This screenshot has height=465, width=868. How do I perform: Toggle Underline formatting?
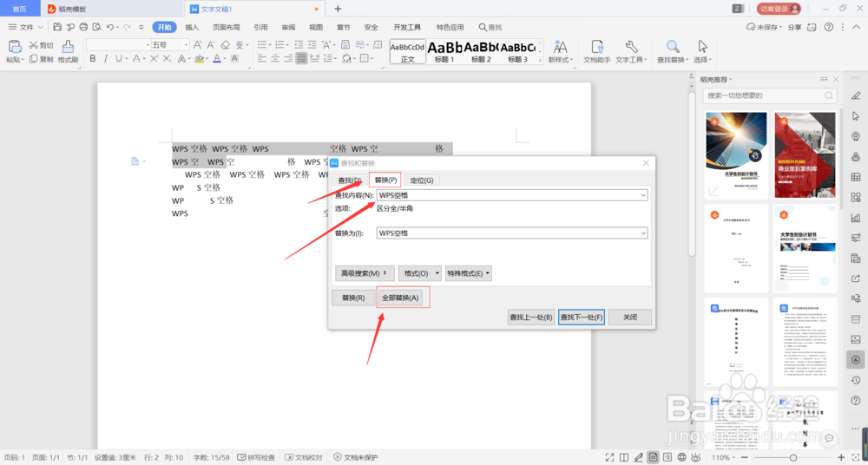pos(118,59)
